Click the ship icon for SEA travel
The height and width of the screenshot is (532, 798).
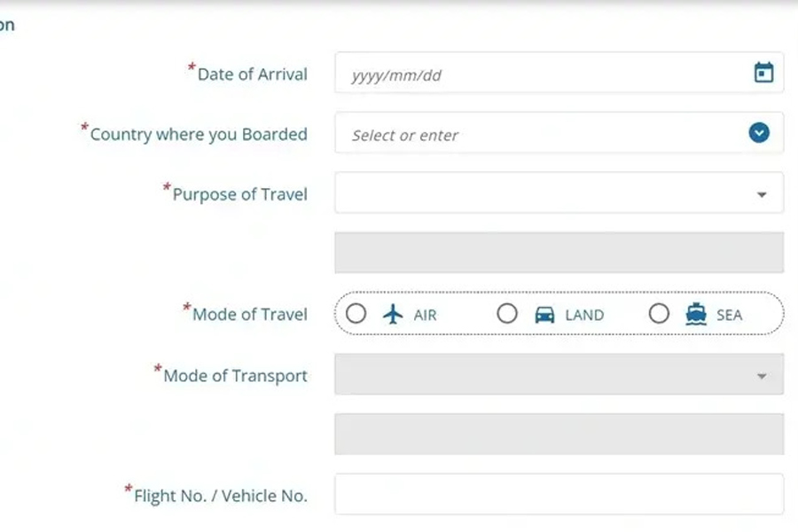point(696,314)
